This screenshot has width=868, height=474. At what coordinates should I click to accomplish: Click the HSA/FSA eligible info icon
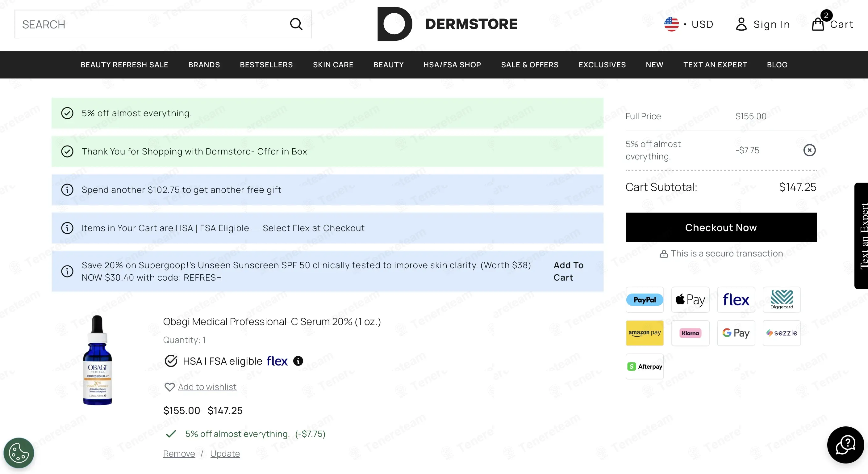pos(298,361)
